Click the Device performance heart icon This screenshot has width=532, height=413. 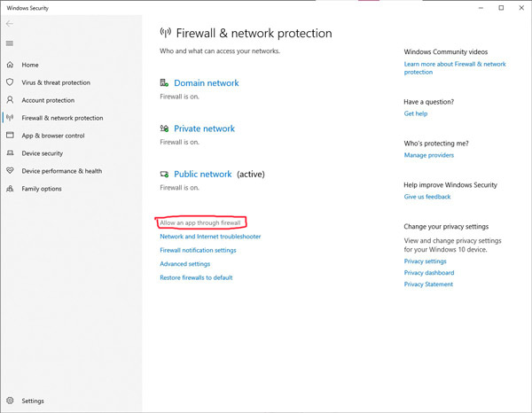(x=10, y=170)
